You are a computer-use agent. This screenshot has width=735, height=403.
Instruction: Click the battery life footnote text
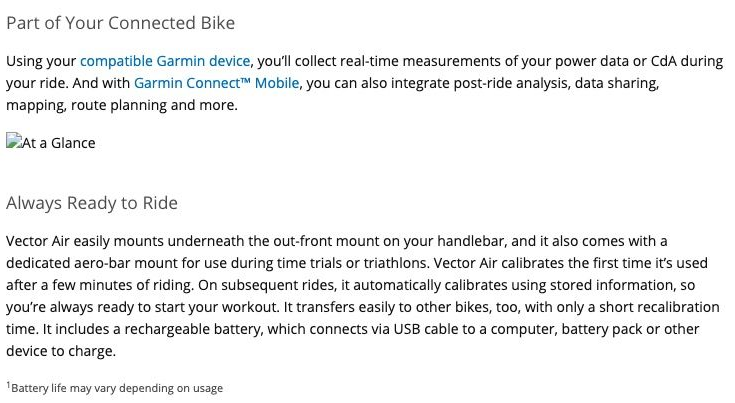[117, 388]
